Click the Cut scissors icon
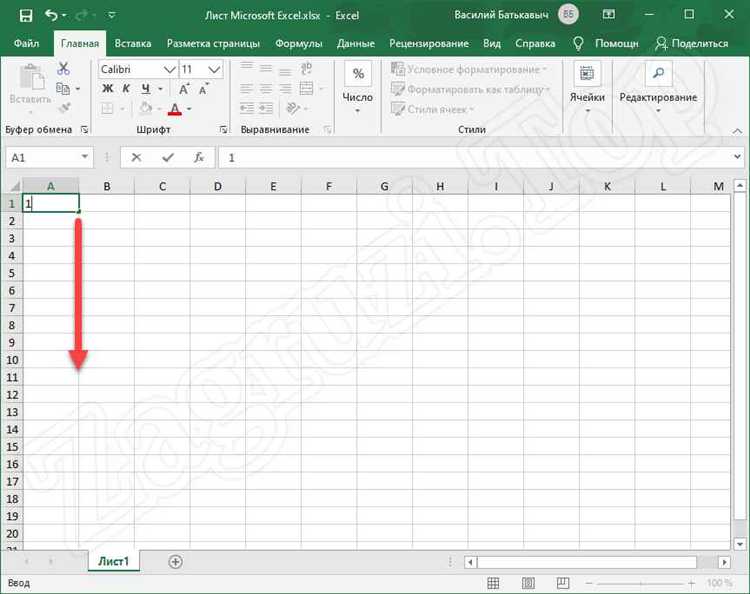The height and width of the screenshot is (594, 750). click(63, 68)
